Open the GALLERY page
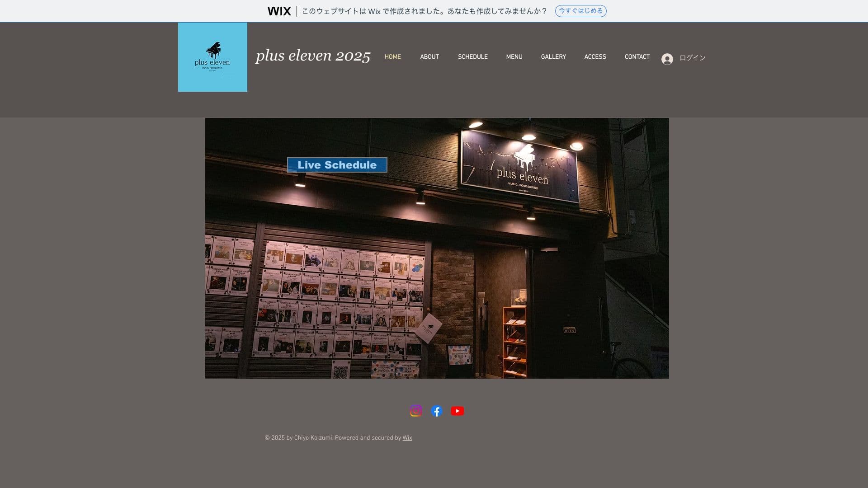 coord(553,57)
